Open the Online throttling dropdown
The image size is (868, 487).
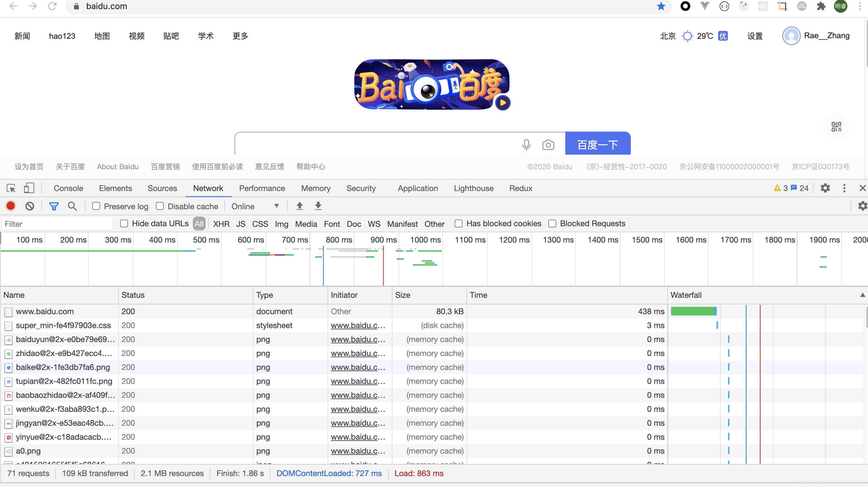[255, 206]
